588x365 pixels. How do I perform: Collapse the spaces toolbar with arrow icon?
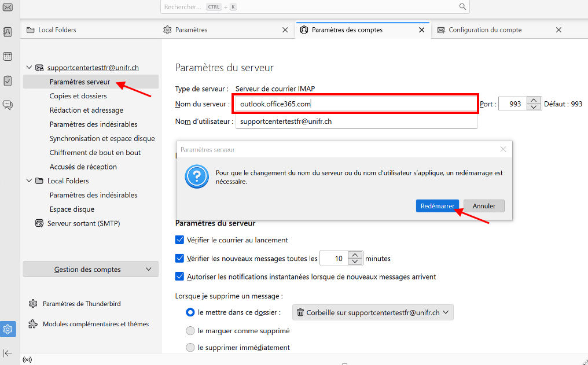pos(8,353)
